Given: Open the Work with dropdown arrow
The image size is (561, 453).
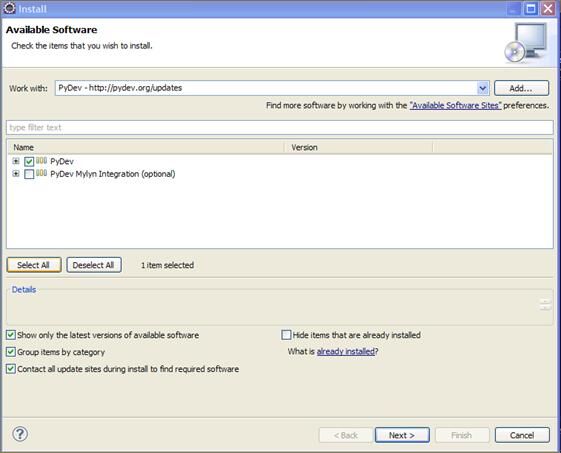Looking at the screenshot, I should (x=483, y=88).
